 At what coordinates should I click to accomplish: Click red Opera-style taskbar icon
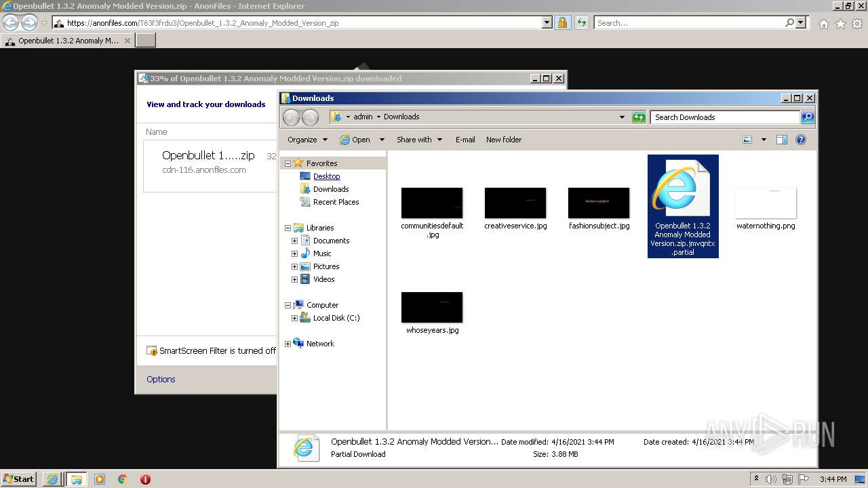tap(145, 479)
